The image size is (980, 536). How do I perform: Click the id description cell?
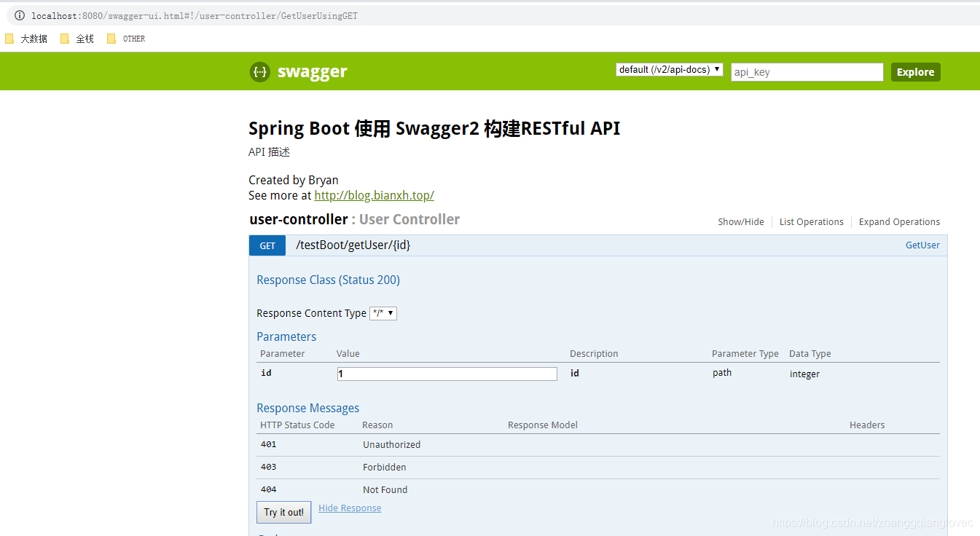point(575,373)
